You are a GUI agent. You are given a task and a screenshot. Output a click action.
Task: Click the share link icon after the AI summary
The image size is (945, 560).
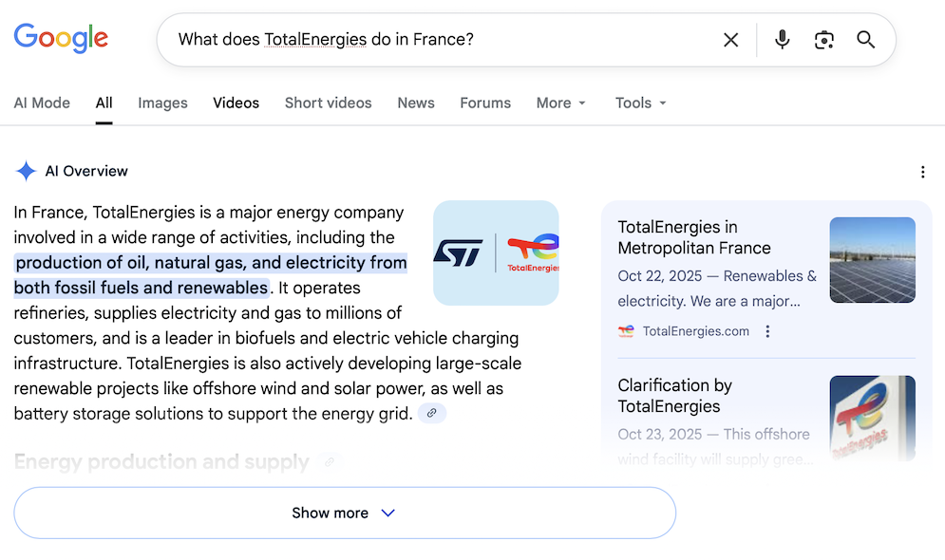point(432,413)
